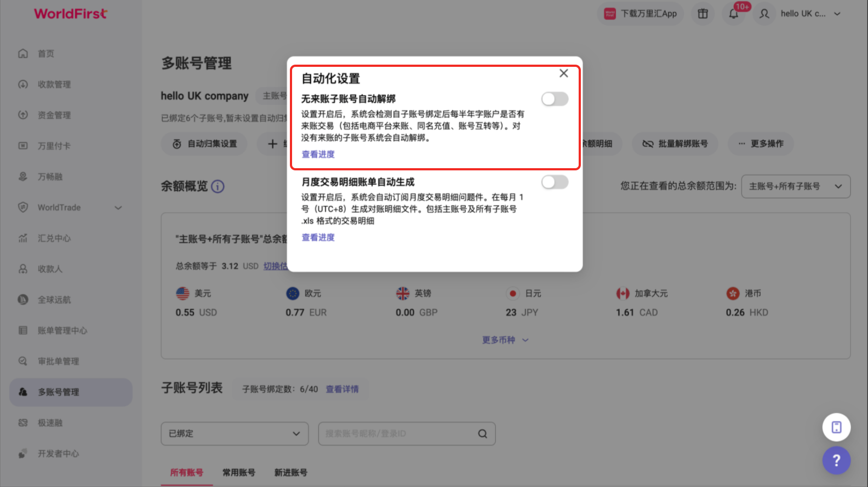Screen dimensions: 868x487
Task: Toggle 月度交易明细账单自动生成 switch
Action: point(555,182)
